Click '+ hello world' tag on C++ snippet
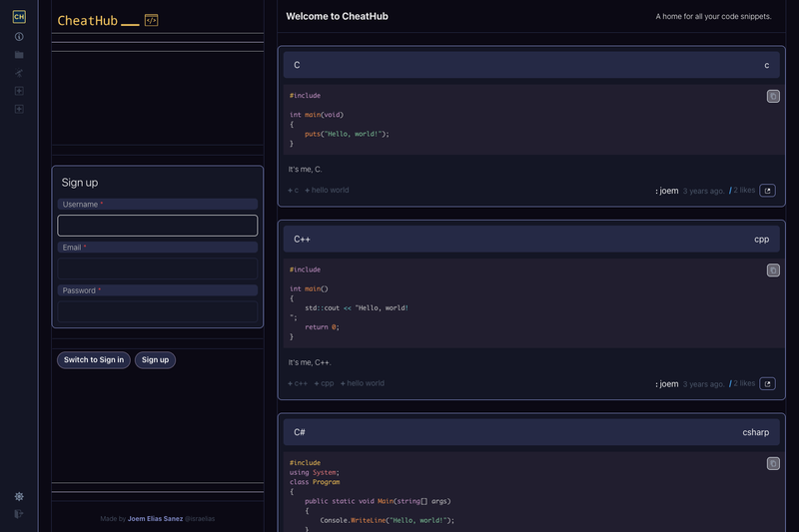 click(x=363, y=383)
